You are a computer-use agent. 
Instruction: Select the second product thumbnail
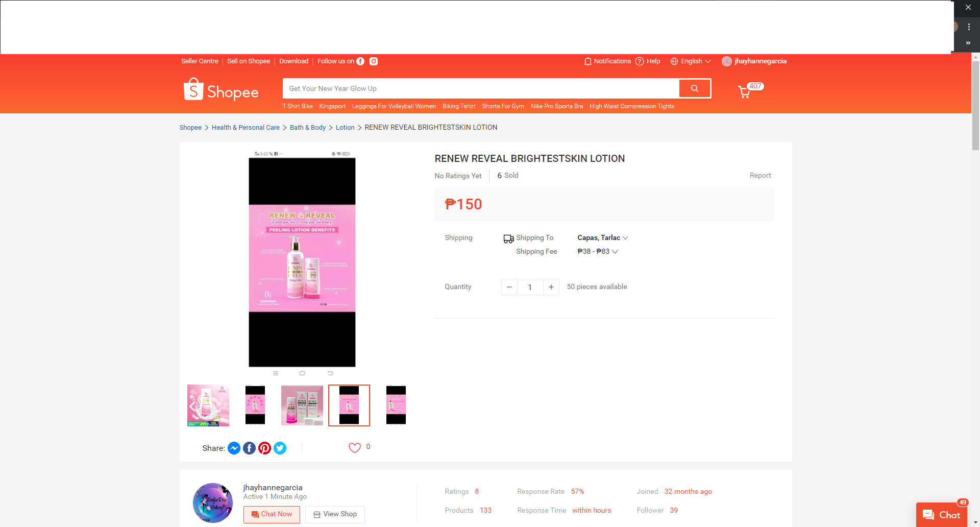pos(255,405)
